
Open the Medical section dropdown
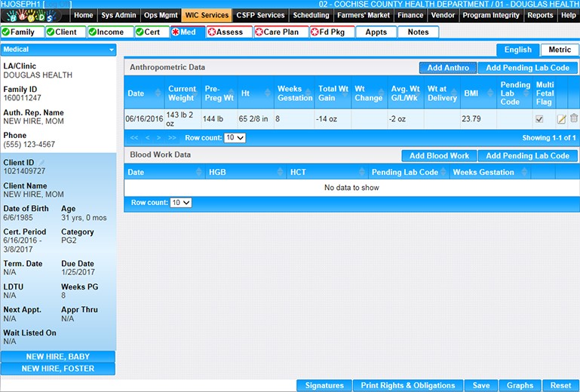[x=59, y=50]
